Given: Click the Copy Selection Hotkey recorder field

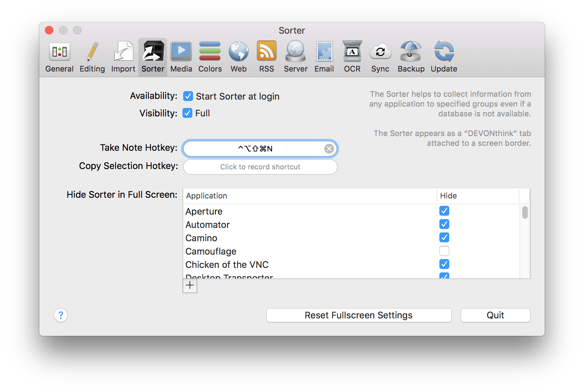Looking at the screenshot, I should coord(260,167).
